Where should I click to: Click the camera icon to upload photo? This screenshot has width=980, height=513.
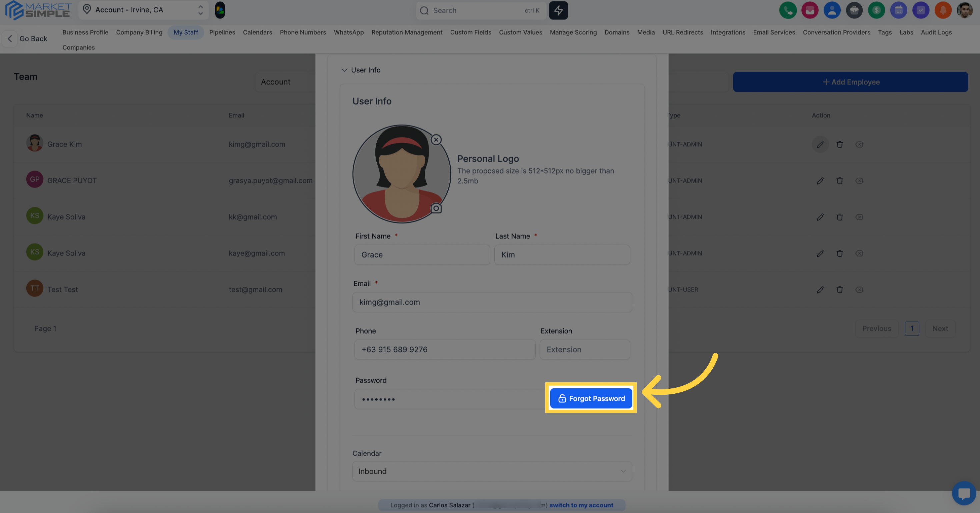[x=436, y=209]
